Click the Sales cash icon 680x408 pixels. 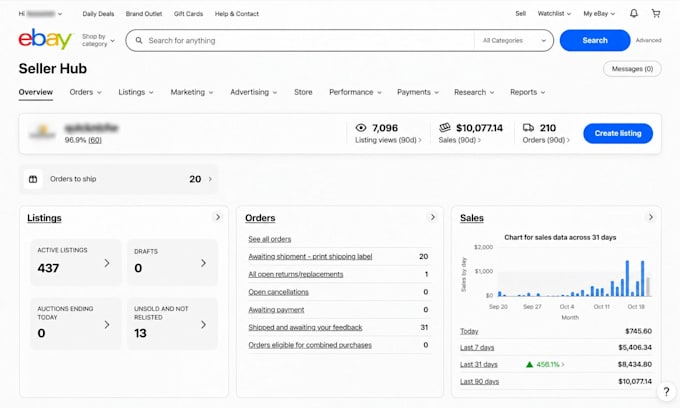coord(445,127)
